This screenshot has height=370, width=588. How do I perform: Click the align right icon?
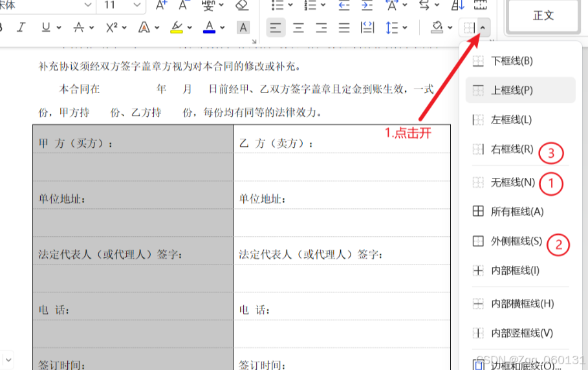(x=321, y=27)
